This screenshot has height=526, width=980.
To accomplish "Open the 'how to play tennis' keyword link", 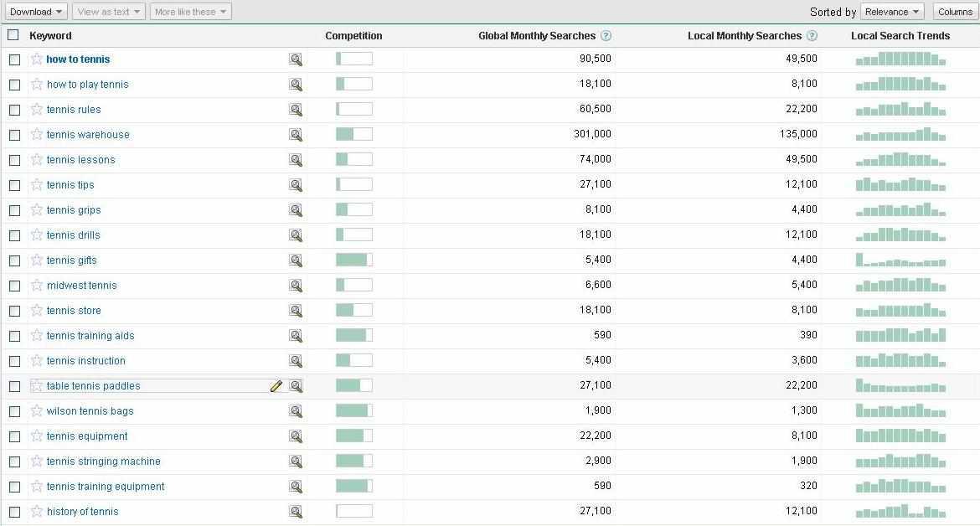I will click(x=88, y=85).
